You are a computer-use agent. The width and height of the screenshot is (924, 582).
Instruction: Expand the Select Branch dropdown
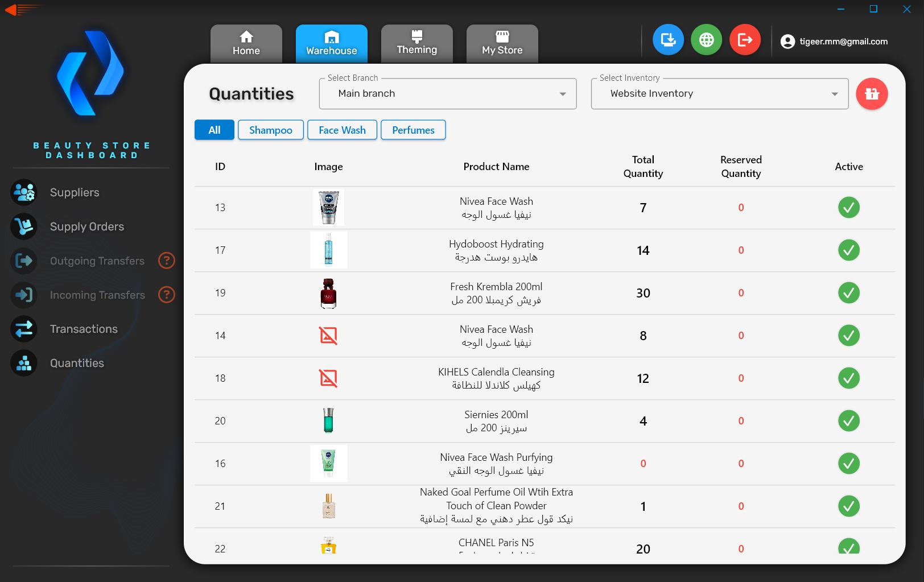tap(448, 94)
